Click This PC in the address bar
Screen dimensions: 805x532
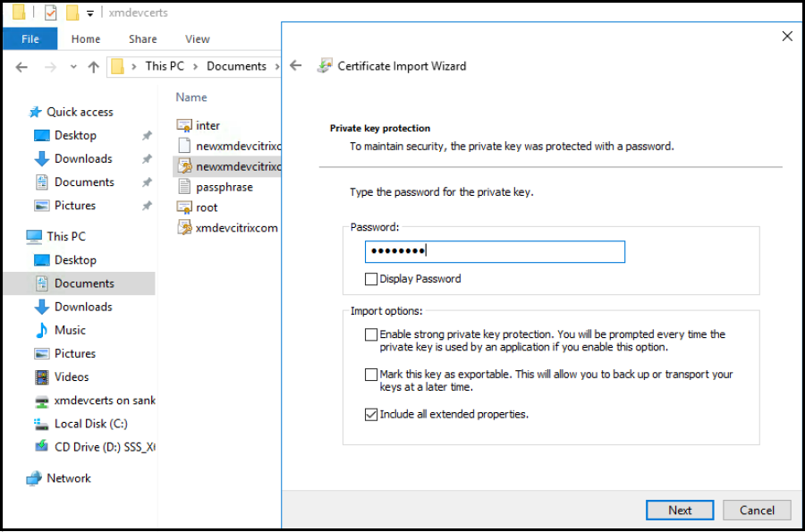[x=165, y=66]
